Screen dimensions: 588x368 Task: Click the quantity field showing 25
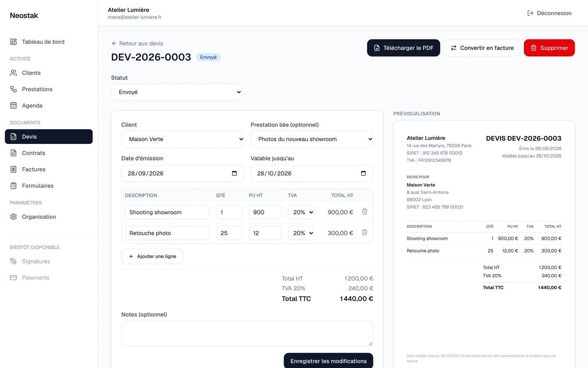pyautogui.click(x=229, y=233)
